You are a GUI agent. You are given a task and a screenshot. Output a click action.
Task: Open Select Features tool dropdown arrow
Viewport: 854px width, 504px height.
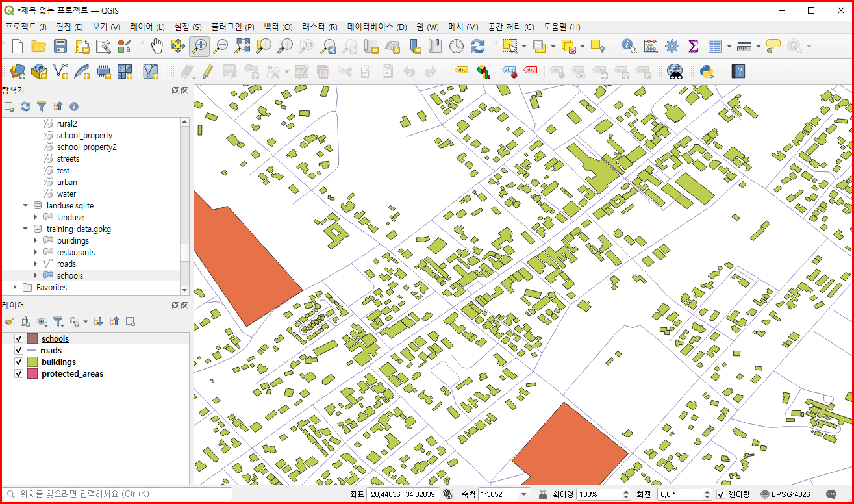tap(523, 46)
